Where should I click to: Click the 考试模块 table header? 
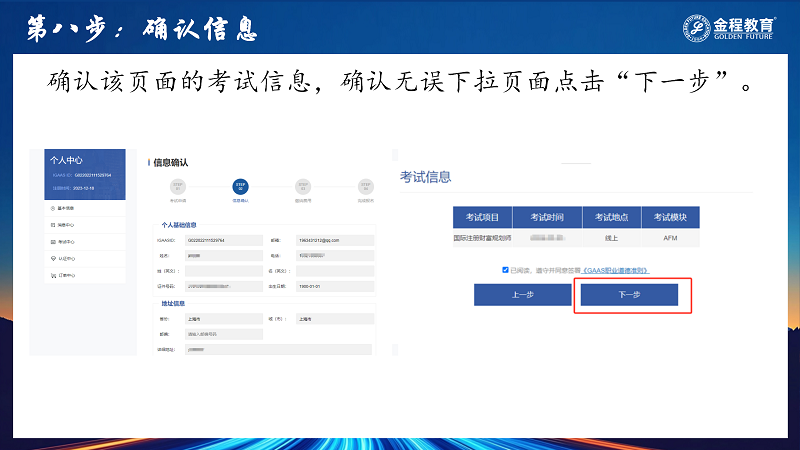coord(670,217)
